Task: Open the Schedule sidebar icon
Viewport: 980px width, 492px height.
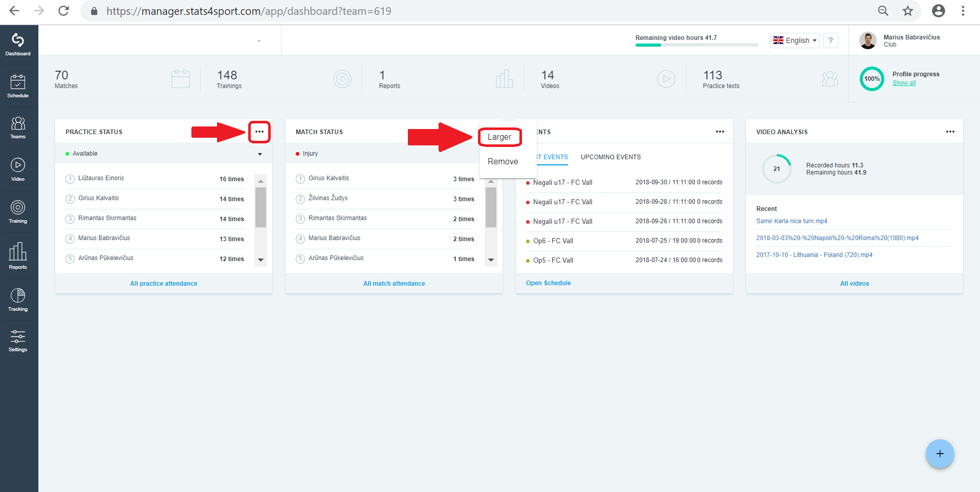Action: 18,86
